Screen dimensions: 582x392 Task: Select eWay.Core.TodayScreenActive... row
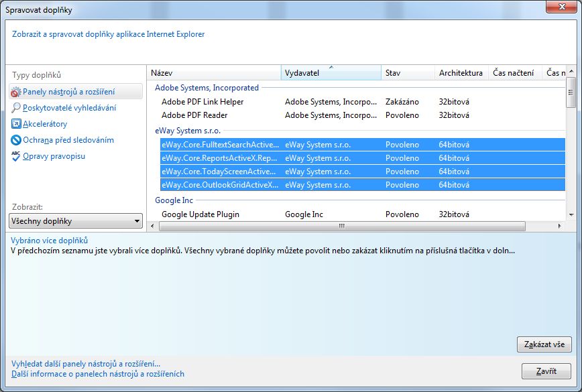click(363, 172)
